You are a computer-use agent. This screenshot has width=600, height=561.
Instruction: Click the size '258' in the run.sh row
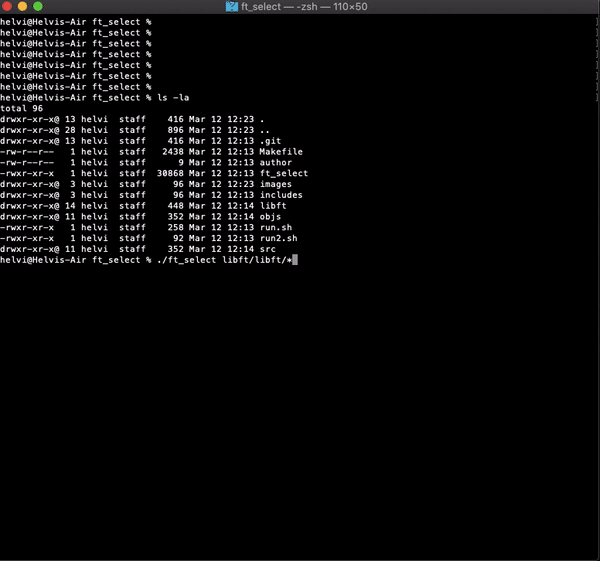pyautogui.click(x=175, y=227)
